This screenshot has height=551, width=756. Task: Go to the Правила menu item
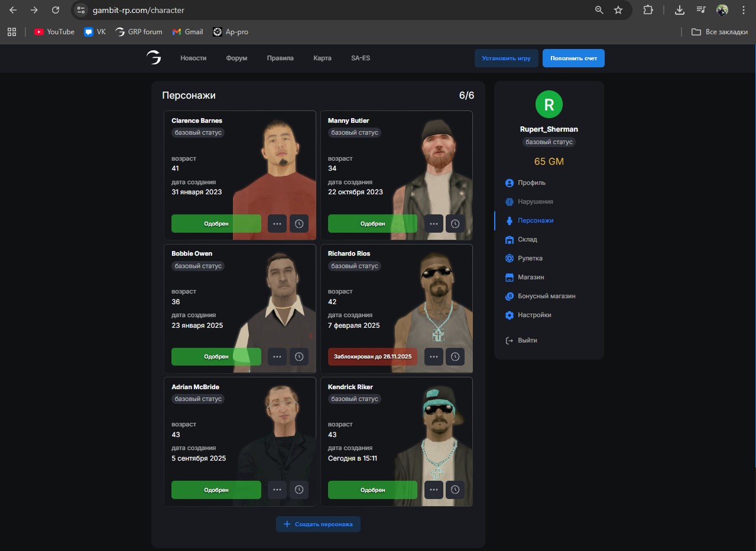point(280,58)
